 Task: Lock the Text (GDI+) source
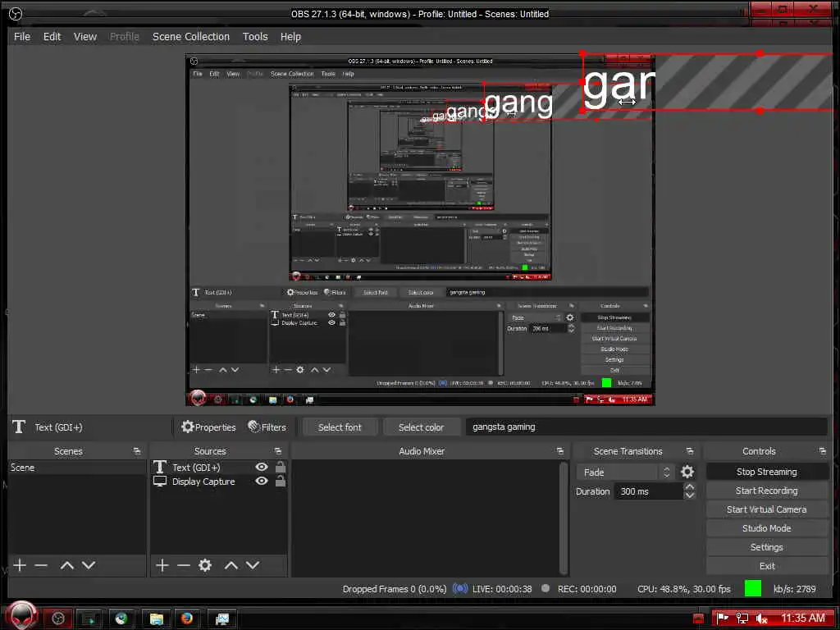coord(281,467)
